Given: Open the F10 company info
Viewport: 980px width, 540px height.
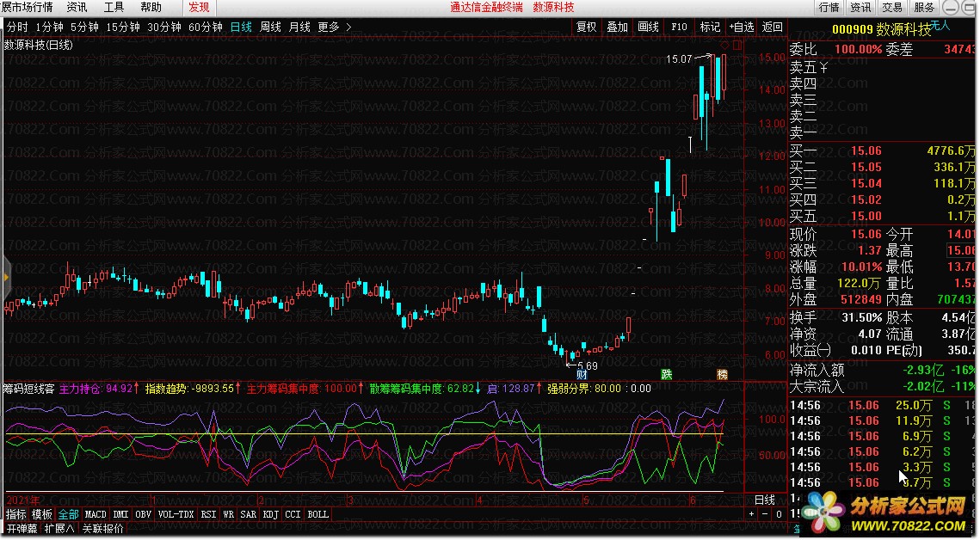Looking at the screenshot, I should [679, 27].
